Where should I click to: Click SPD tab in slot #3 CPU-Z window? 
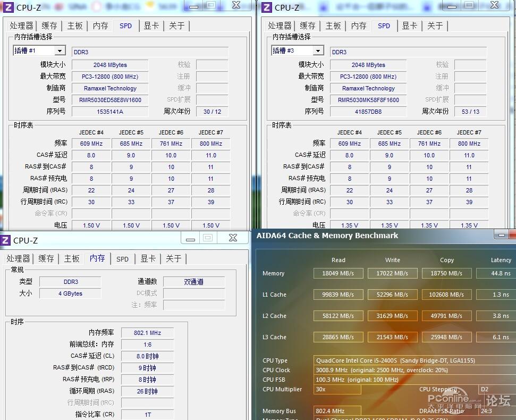(x=384, y=26)
